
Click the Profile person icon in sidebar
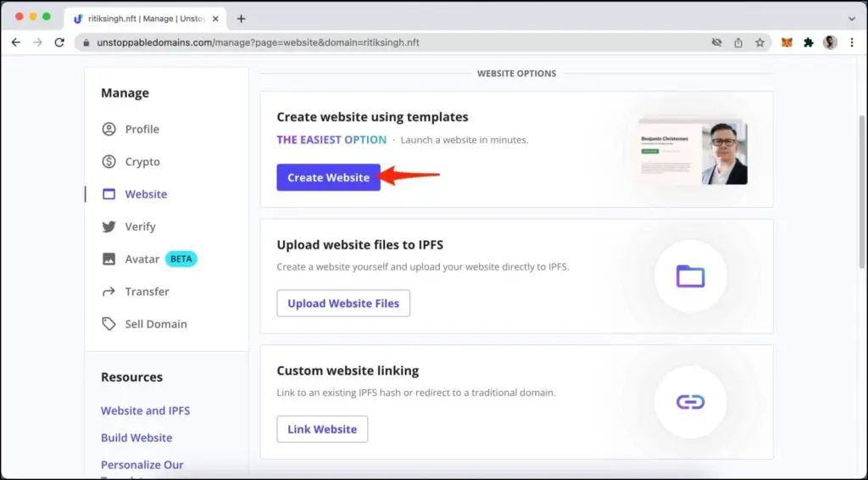click(x=109, y=129)
